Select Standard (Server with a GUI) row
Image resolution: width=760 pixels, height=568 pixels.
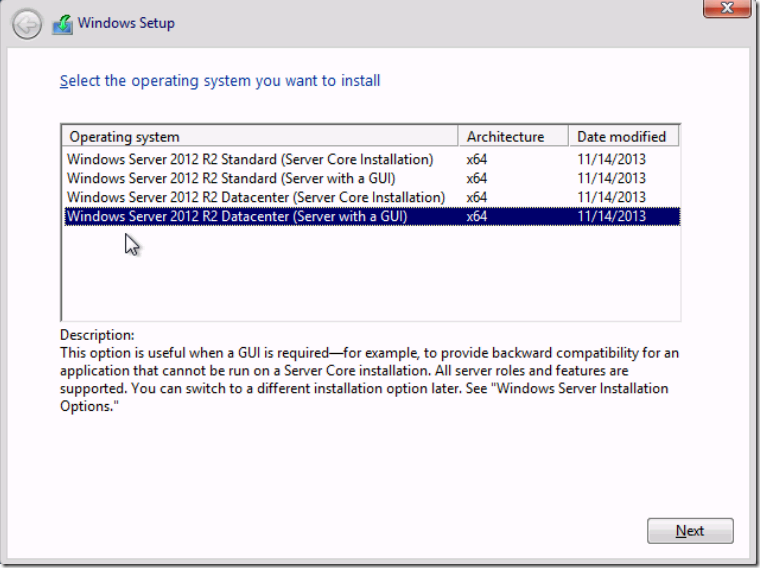click(x=372, y=178)
